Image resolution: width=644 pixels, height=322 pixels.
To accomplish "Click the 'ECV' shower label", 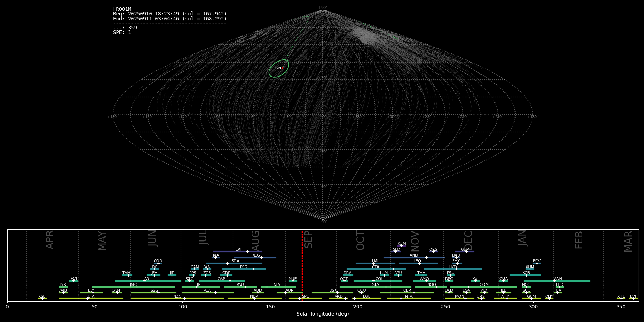I will (537, 261).
